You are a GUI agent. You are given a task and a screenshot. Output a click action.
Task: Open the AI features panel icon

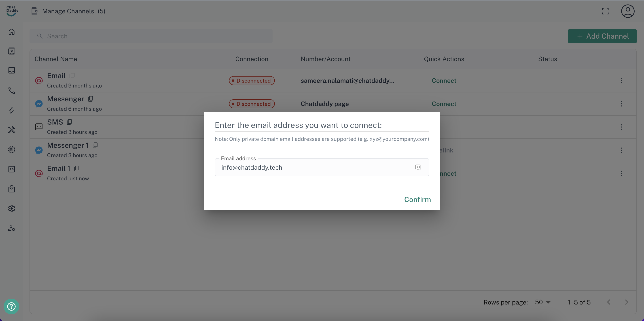pos(11,150)
